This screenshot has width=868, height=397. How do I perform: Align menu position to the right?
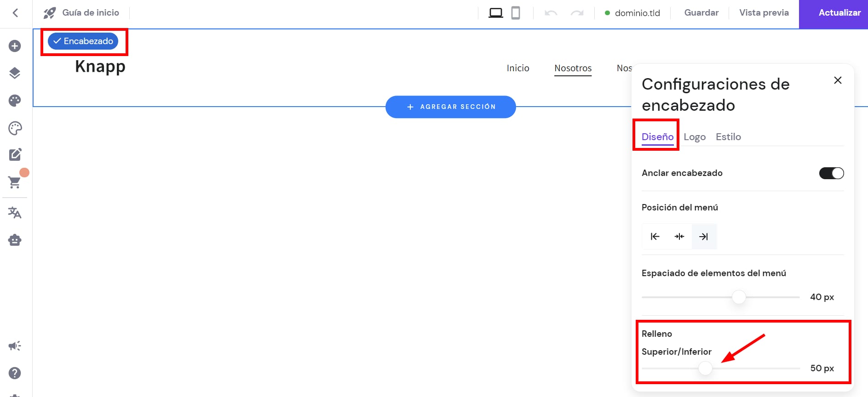[704, 237]
